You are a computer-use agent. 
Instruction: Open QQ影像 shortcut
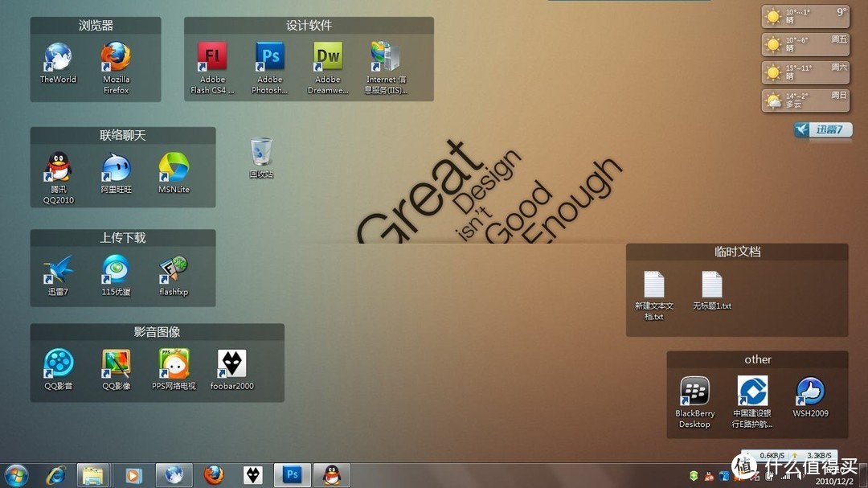pyautogui.click(x=116, y=369)
